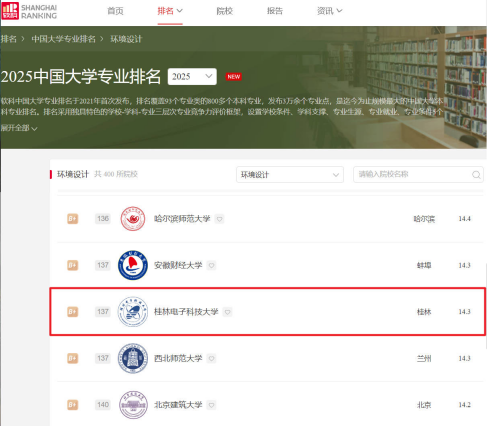Click the 哈尔滨师范大学 logo
The image size is (487, 426).
[133, 219]
